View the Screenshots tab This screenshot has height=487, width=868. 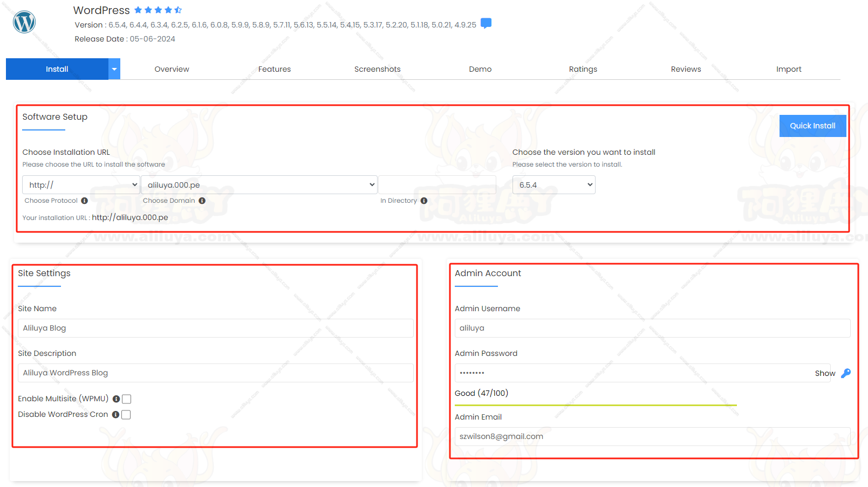click(x=378, y=69)
